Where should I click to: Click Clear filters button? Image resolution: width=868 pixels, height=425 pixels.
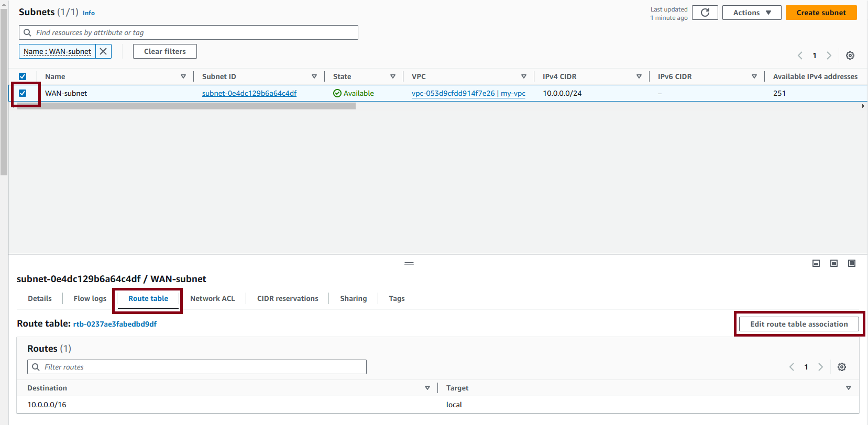click(165, 51)
